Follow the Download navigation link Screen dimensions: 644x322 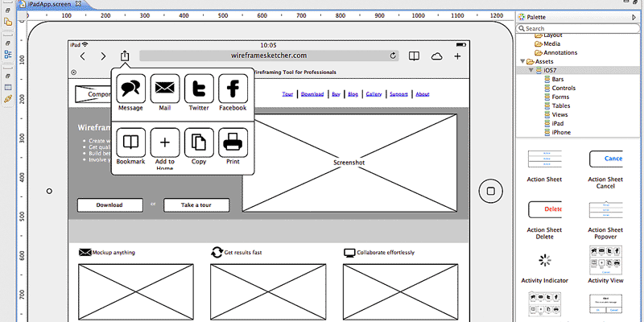click(x=312, y=94)
